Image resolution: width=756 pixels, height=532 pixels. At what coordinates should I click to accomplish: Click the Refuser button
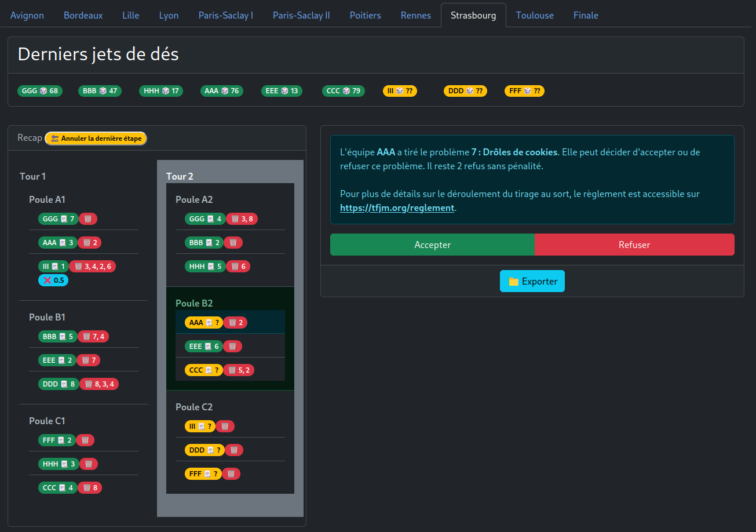point(634,245)
